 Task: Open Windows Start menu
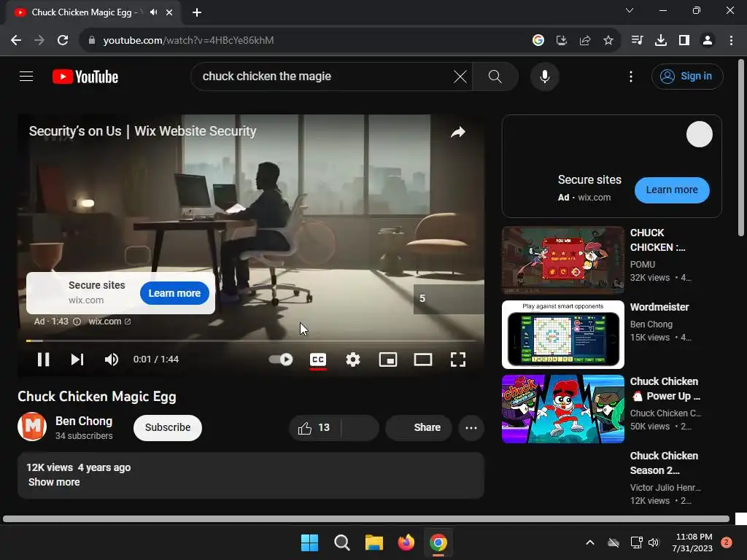coord(309,542)
